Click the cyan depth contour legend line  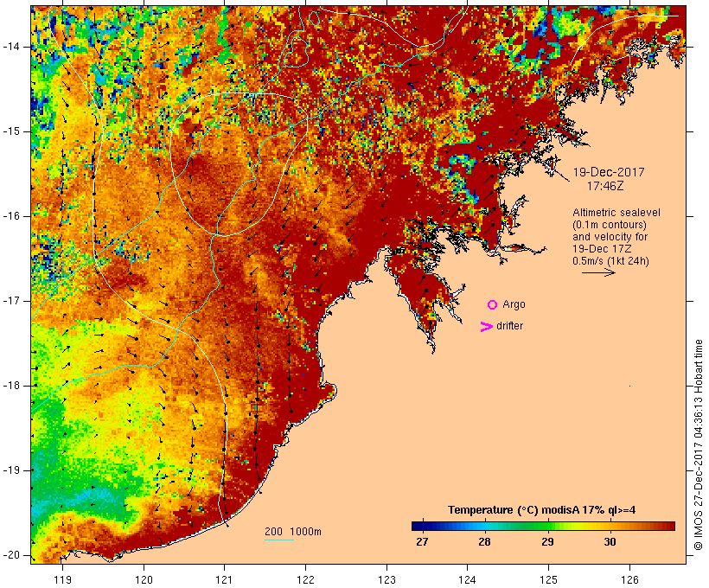279,540
